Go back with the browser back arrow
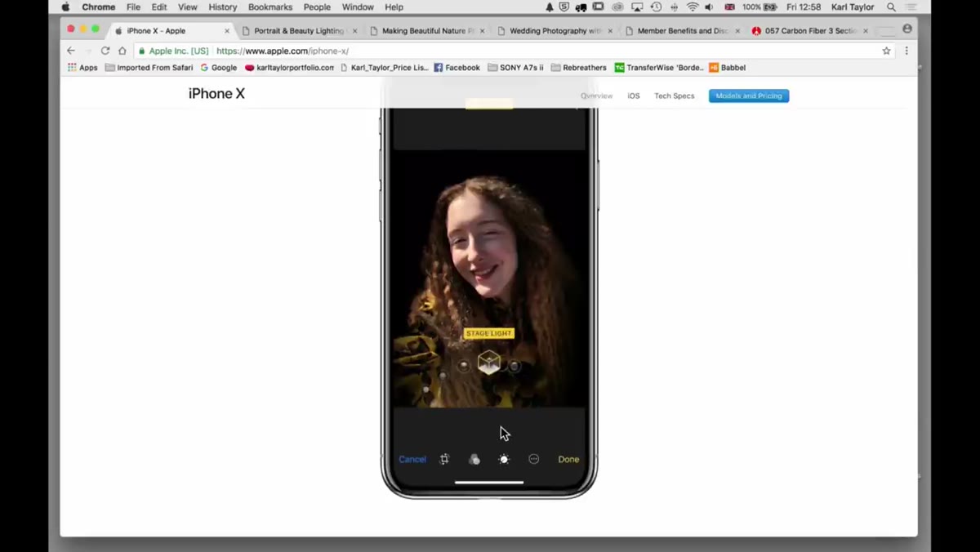The image size is (980, 552). click(71, 51)
